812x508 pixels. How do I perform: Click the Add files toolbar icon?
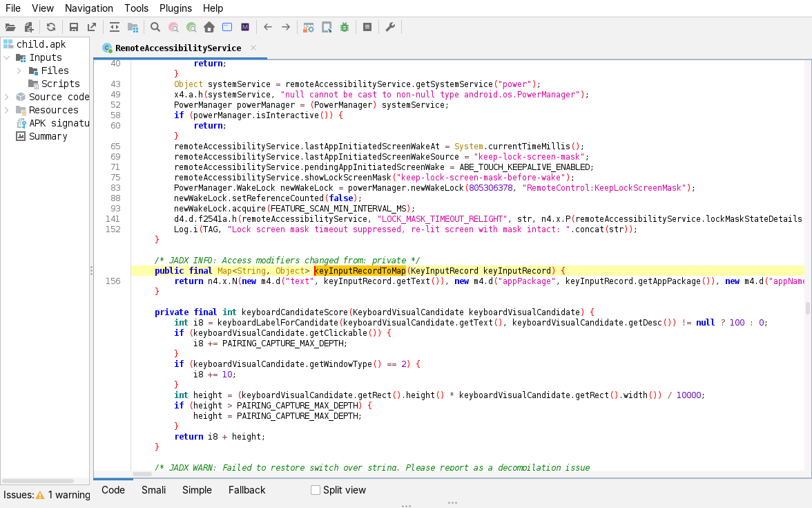coord(29,28)
